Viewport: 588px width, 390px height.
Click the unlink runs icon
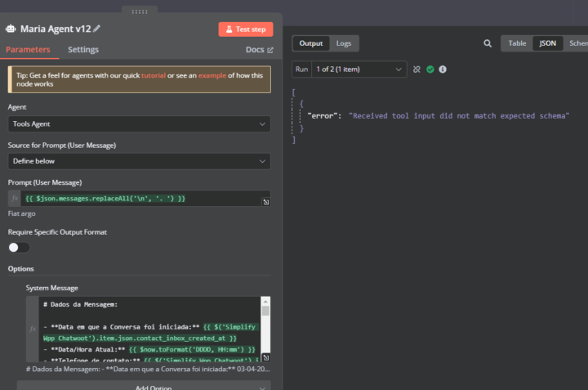pos(416,69)
